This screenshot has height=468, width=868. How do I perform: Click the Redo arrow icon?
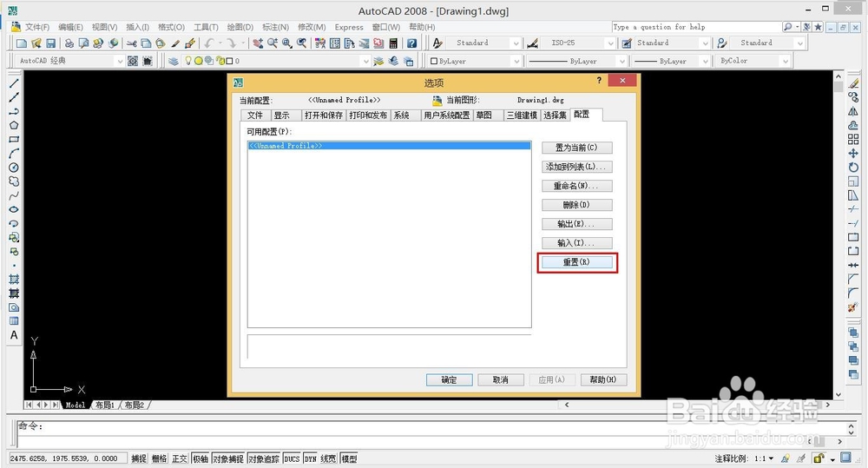pyautogui.click(x=232, y=43)
